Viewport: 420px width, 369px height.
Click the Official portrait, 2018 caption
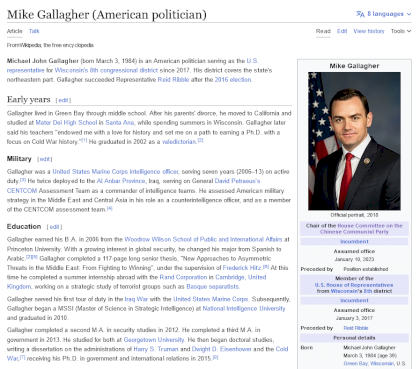(354, 215)
